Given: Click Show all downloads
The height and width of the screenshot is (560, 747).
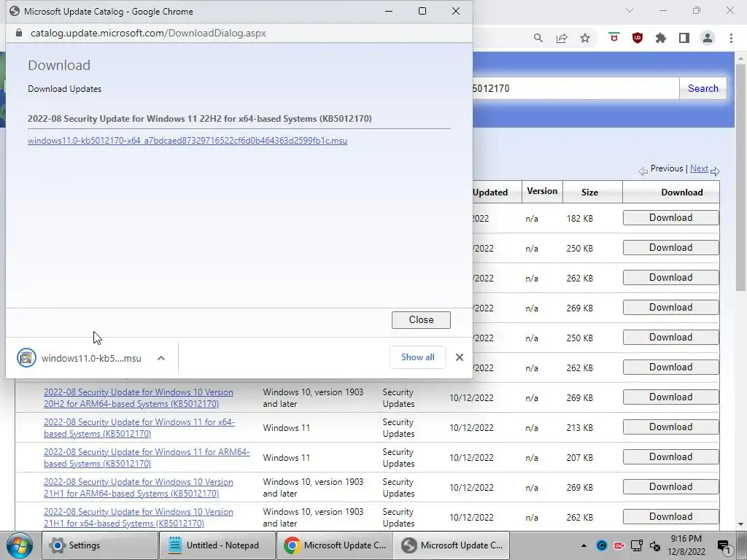Looking at the screenshot, I should [417, 357].
